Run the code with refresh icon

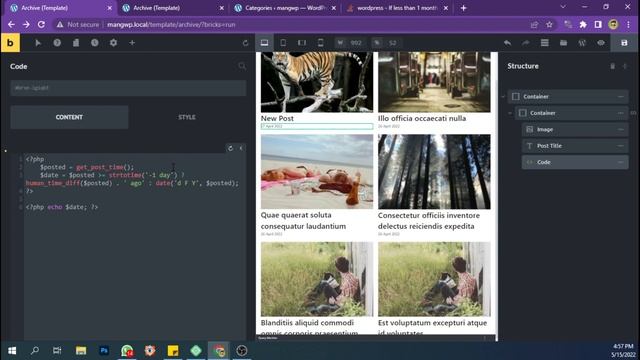click(230, 148)
